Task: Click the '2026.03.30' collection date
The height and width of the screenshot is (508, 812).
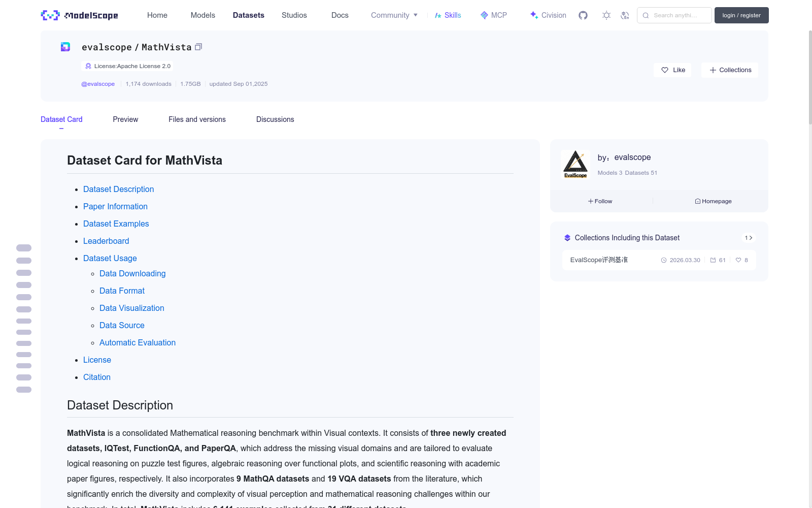Action: (x=681, y=260)
